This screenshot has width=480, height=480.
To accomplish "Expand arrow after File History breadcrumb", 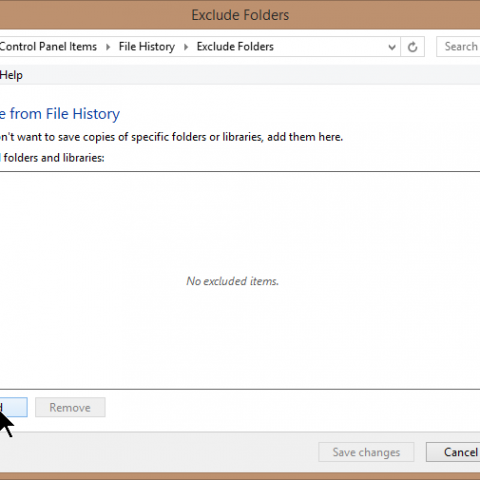I will pyautogui.click(x=186, y=47).
